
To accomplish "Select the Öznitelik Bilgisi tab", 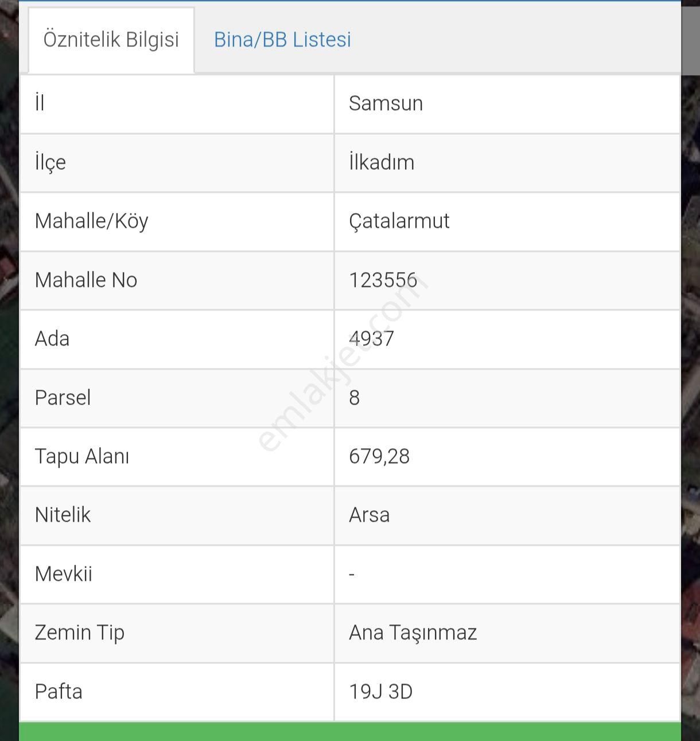I will (x=111, y=40).
